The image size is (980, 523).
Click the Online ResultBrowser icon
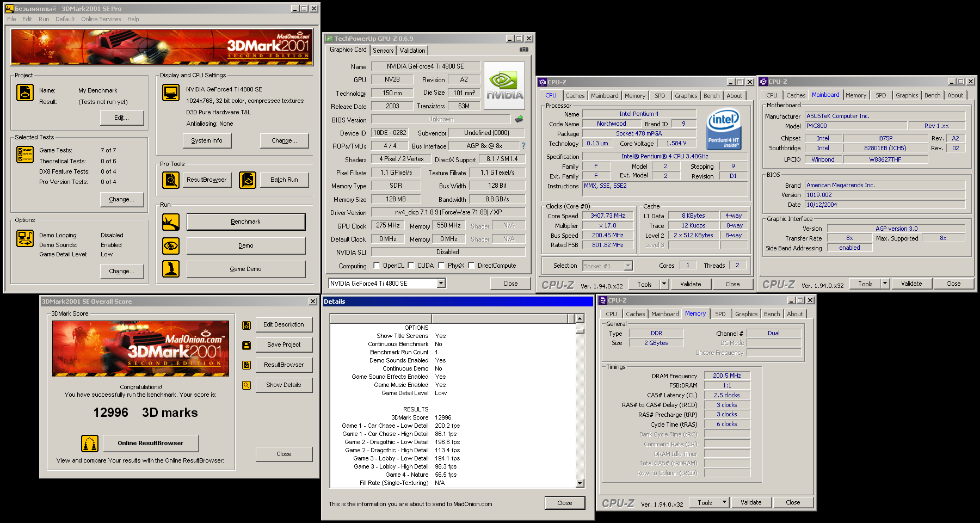tap(90, 444)
